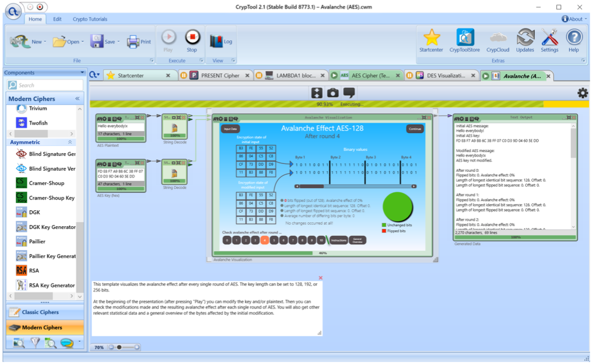Click the General Overview button
The width and height of the screenshot is (591, 364).
(357, 240)
